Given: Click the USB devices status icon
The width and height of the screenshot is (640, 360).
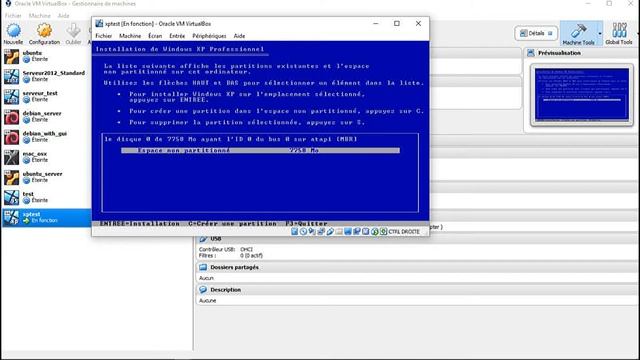Looking at the screenshot, I should 330,231.
